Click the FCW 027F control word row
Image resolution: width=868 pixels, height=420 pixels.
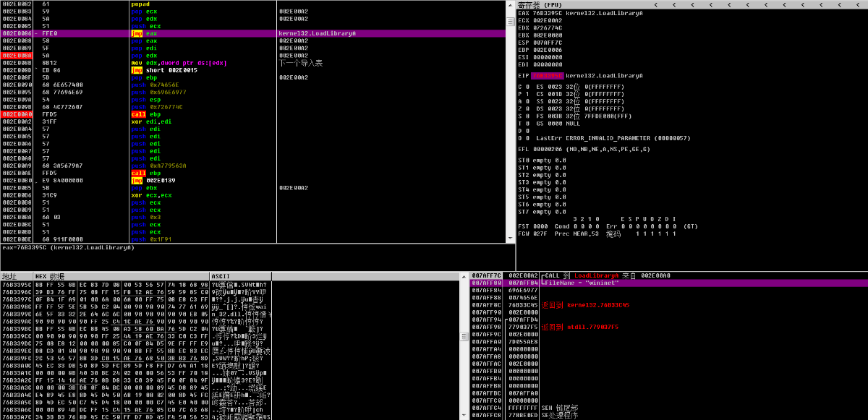click(597, 233)
